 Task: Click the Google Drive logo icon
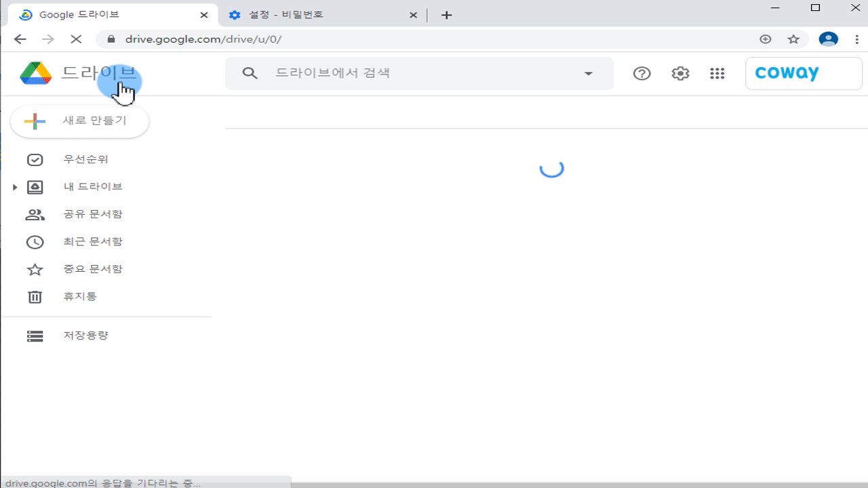pos(36,73)
